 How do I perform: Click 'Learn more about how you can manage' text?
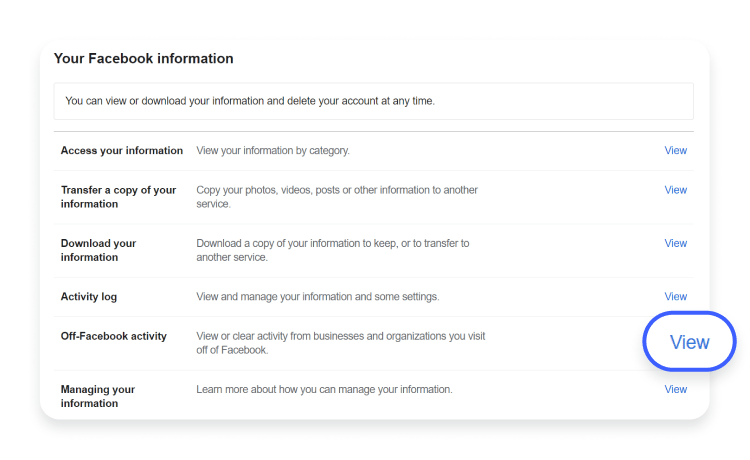coord(324,390)
